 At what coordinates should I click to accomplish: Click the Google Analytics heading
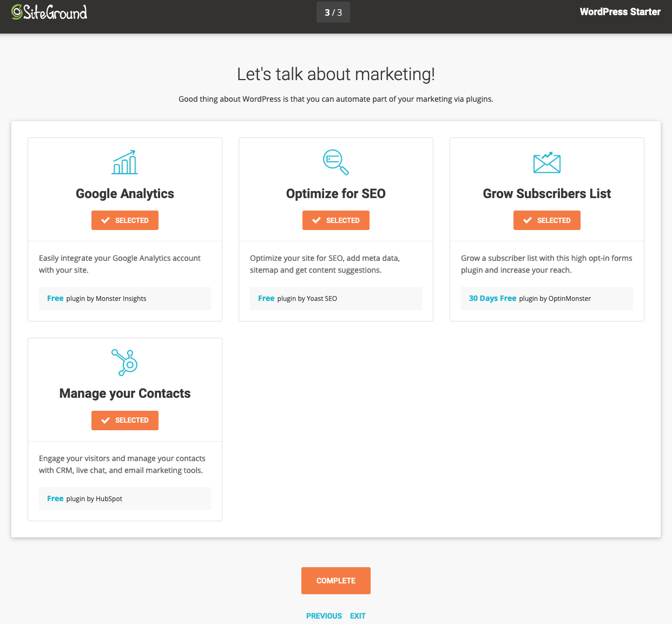125,194
